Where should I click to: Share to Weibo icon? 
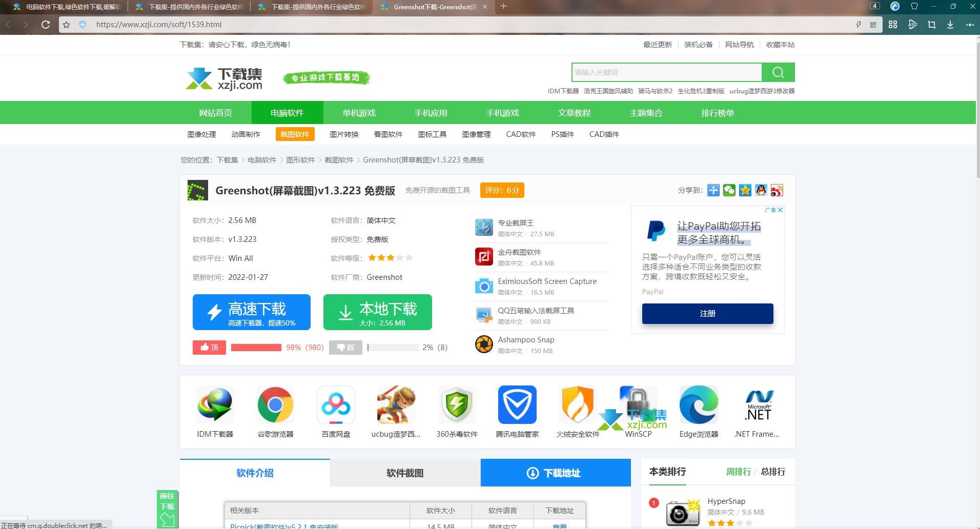pyautogui.click(x=777, y=190)
